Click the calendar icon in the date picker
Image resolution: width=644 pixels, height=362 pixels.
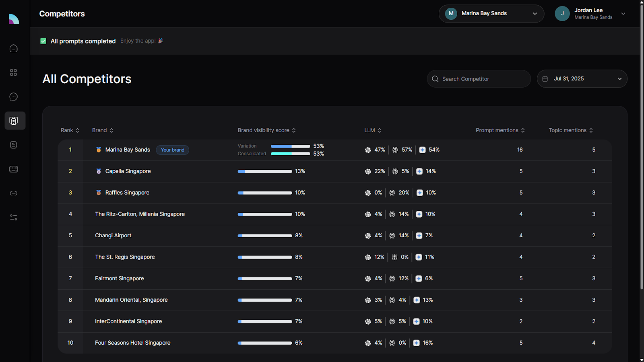coord(545,79)
